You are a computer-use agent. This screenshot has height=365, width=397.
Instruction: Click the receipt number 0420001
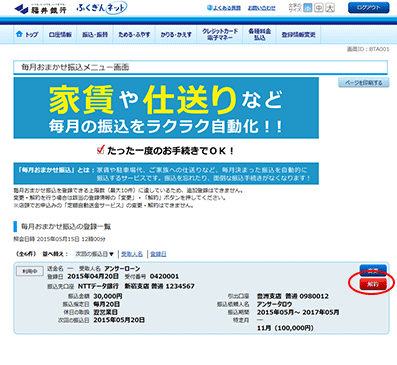coord(164,276)
